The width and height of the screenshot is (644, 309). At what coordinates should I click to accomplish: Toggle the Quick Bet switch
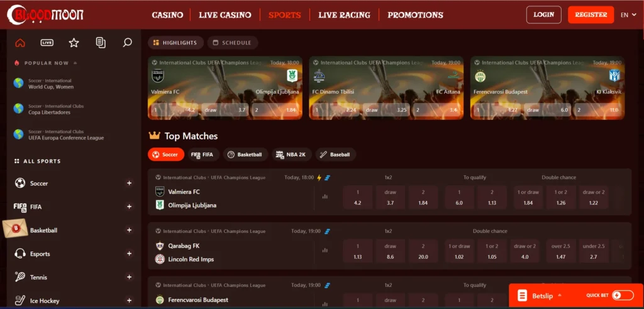coord(622,295)
